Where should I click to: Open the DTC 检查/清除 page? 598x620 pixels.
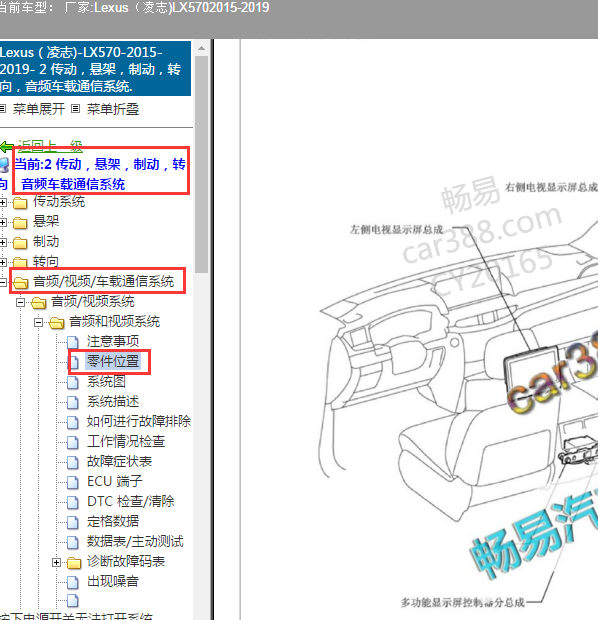click(131, 501)
